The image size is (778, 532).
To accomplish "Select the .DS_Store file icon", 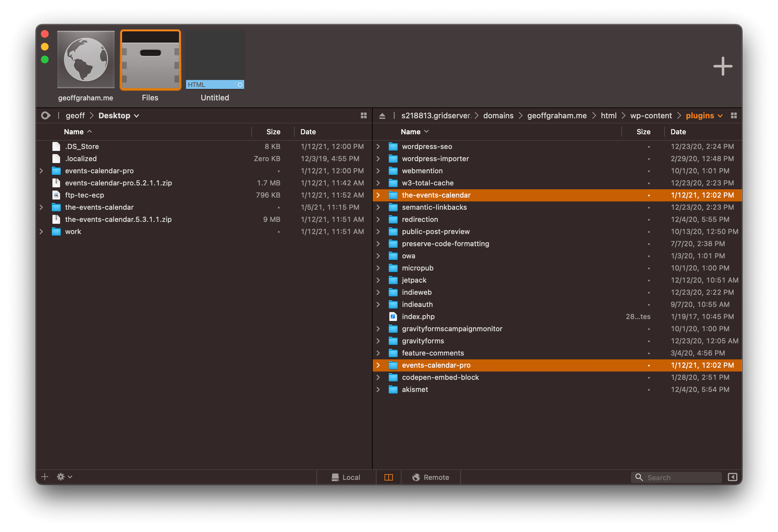I will 56,146.
